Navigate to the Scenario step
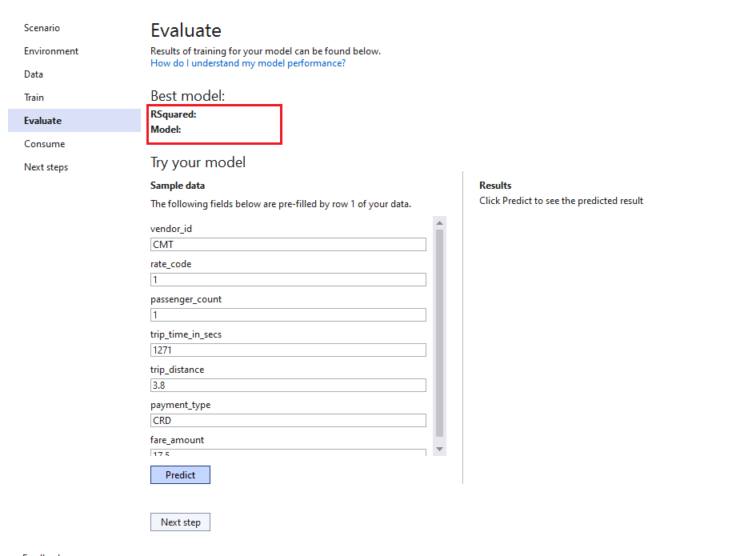This screenshot has width=756, height=556. pos(42,28)
